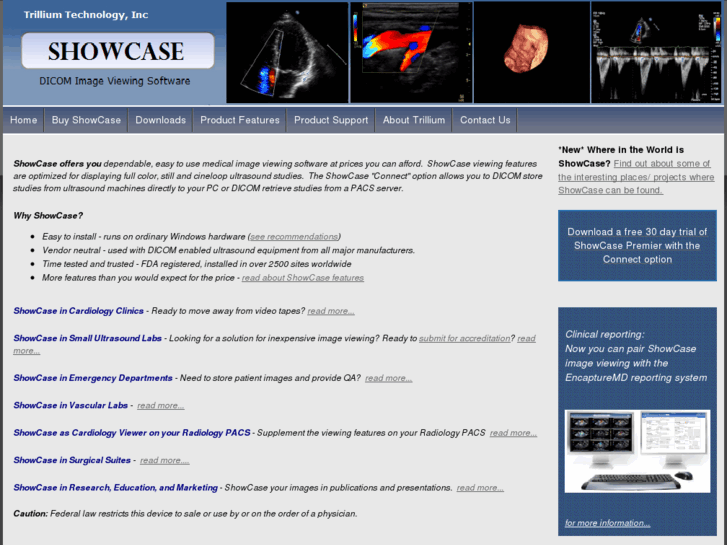Click the 'Why ShowCase?' heading
Viewport: 727px width, 545px height.
pos(48,216)
